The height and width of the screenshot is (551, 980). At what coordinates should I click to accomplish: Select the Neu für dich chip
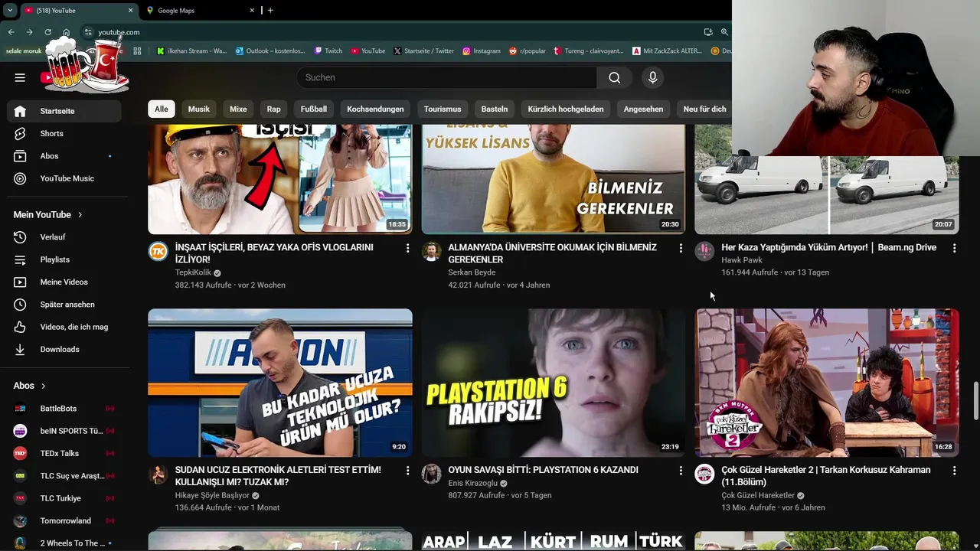704,109
